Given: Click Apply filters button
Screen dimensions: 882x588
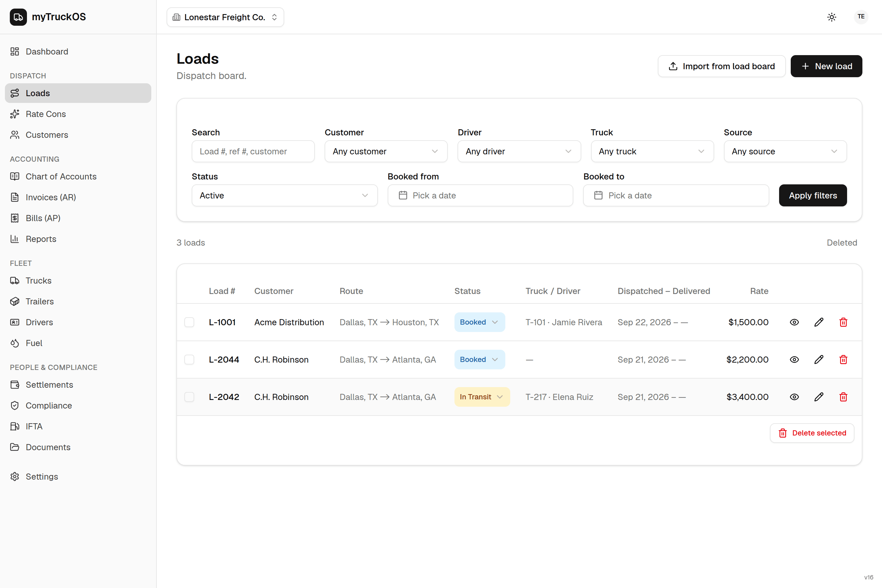Looking at the screenshot, I should [812, 195].
